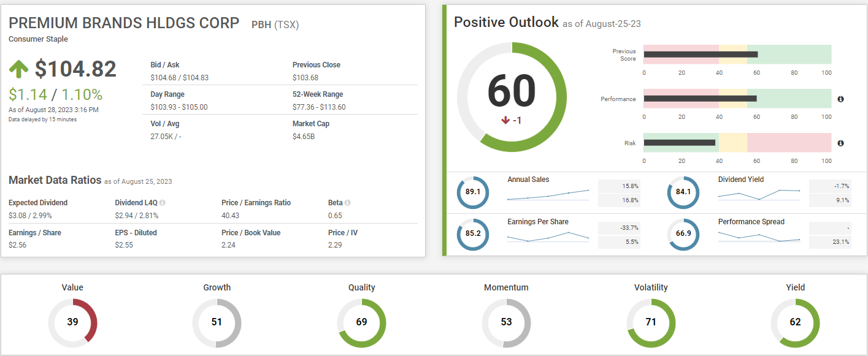Click the Consumer Staple sector label
868x356 pixels.
point(38,39)
